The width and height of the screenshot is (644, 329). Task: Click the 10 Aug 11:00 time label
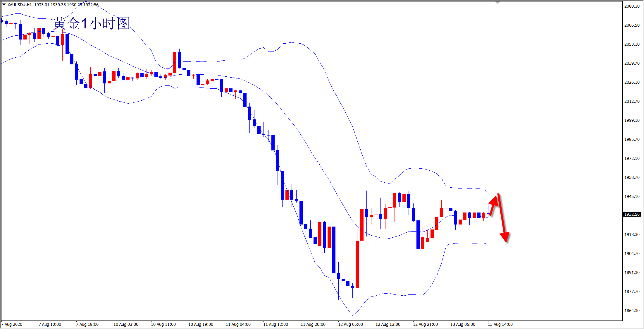point(163,324)
